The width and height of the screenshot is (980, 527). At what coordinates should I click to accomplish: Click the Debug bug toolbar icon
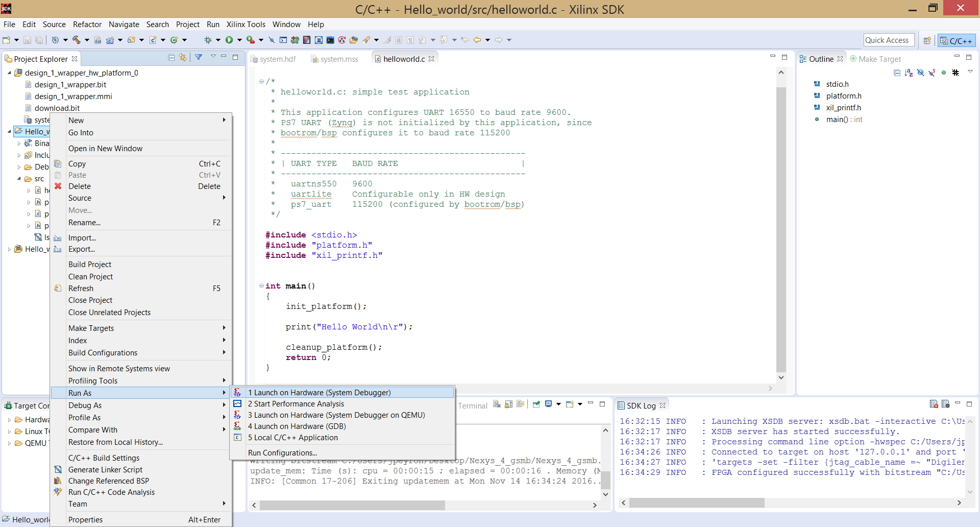[208, 40]
